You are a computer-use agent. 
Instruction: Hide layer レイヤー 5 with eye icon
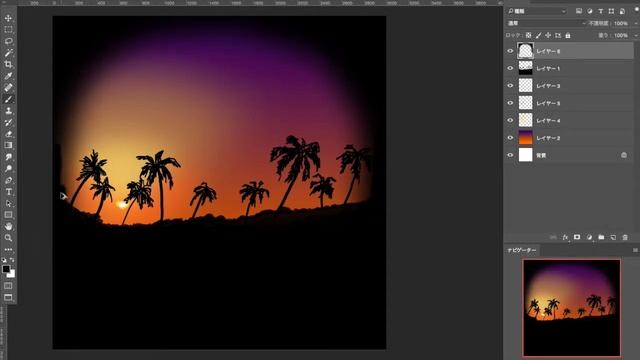510,103
